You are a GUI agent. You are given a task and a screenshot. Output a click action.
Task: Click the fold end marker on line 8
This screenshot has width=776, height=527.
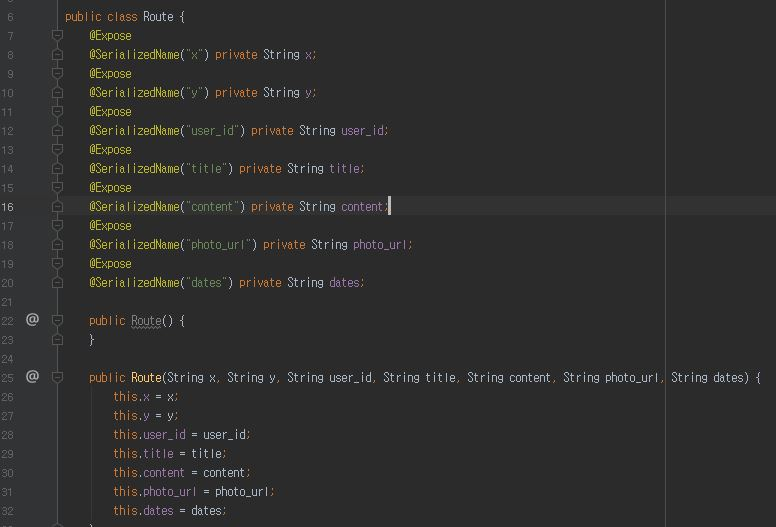point(57,54)
